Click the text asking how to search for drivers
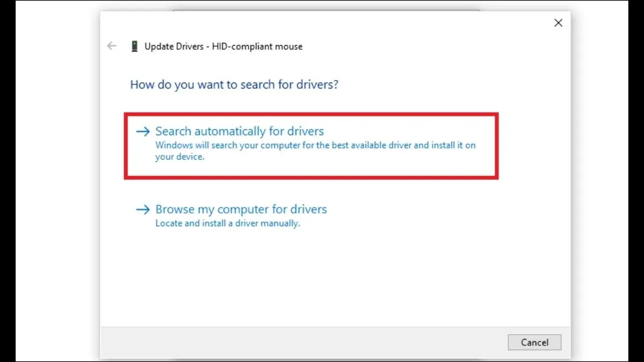 tap(234, 84)
